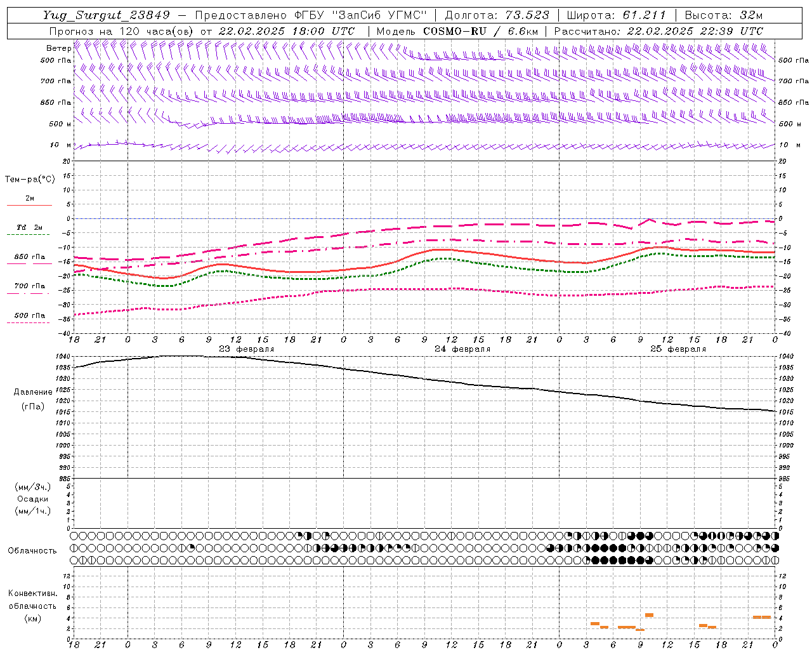Select the left 500 м wind level label
This screenshot has width=812, height=650.
pos(60,124)
